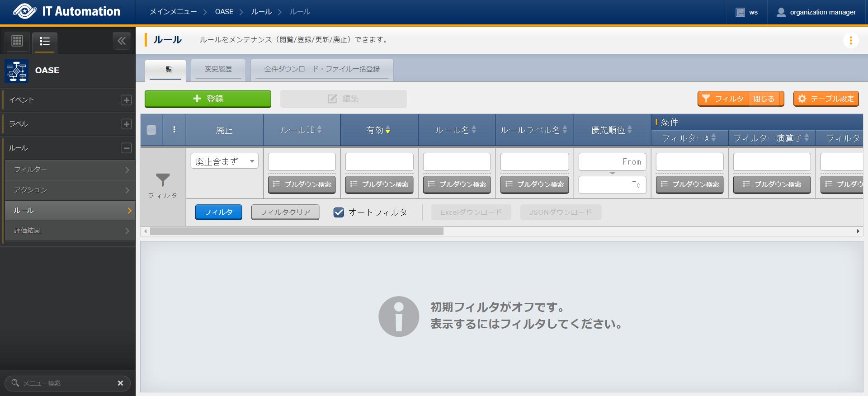Expand the イベント menu group
The width and height of the screenshot is (868, 396).
pyautogui.click(x=127, y=100)
